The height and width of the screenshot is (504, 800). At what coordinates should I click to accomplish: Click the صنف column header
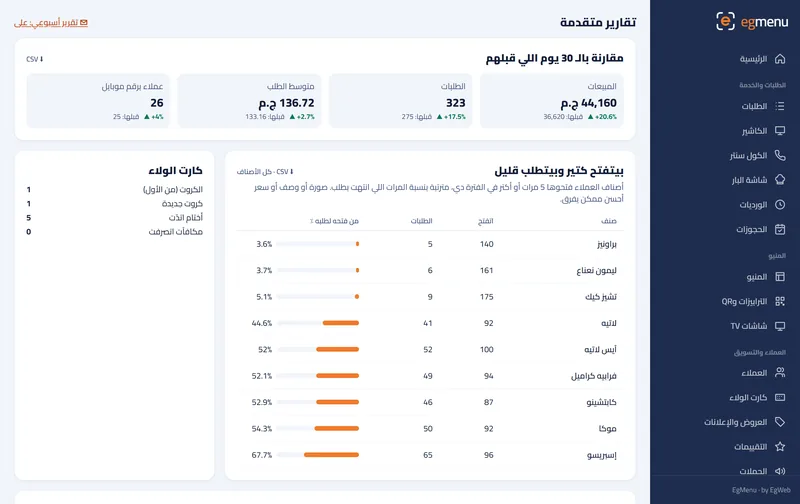click(x=609, y=221)
